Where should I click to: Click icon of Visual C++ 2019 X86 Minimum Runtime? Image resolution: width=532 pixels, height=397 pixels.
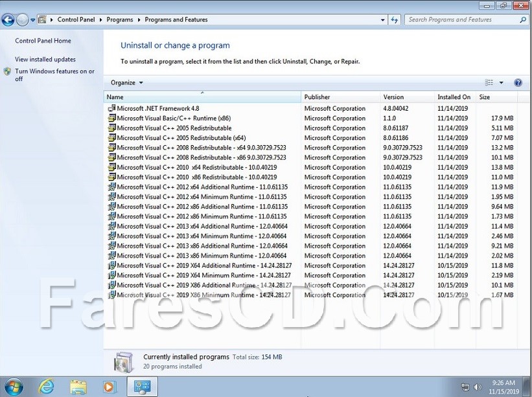[111, 295]
